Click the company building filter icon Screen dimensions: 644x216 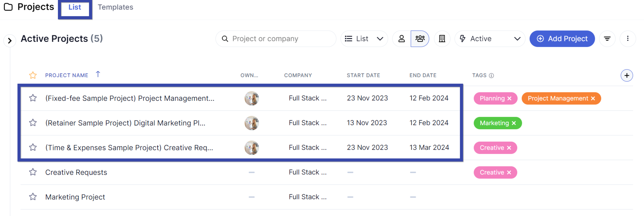tap(442, 39)
